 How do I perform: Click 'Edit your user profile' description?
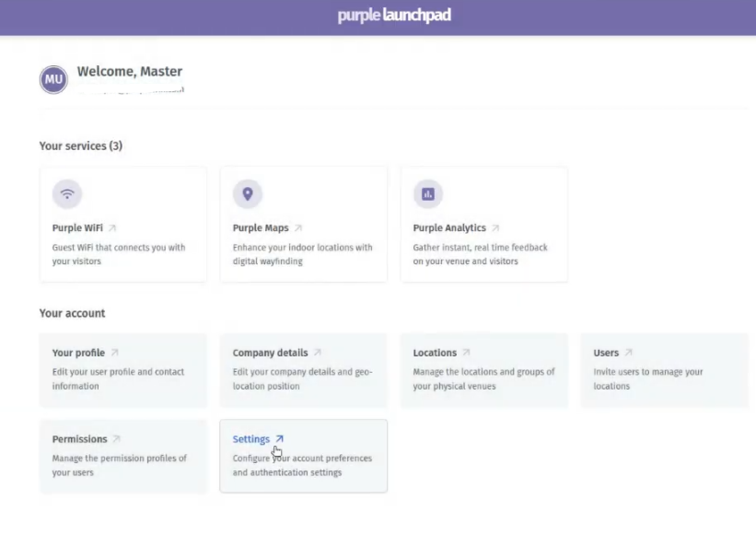pyautogui.click(x=118, y=378)
